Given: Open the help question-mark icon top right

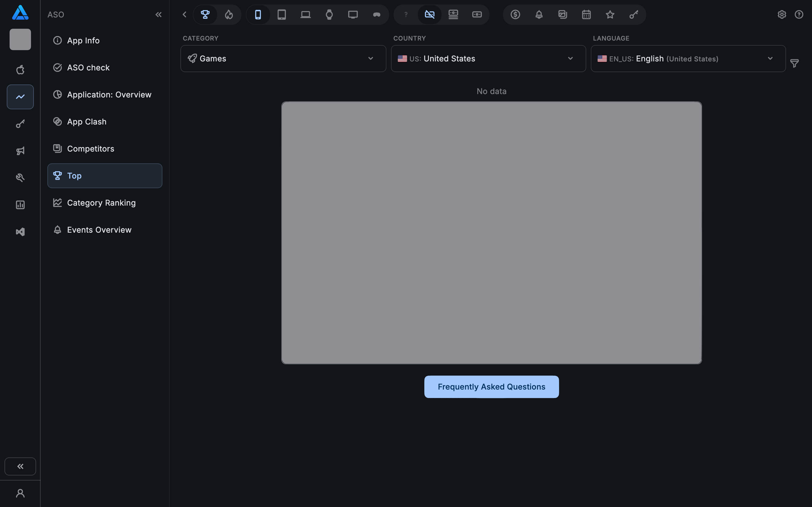Looking at the screenshot, I should coord(799,14).
